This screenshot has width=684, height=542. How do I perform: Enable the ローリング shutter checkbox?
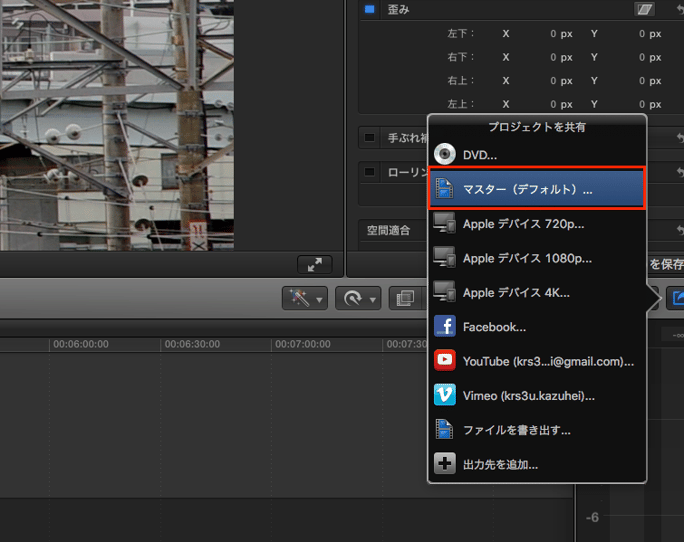pyautogui.click(x=369, y=172)
